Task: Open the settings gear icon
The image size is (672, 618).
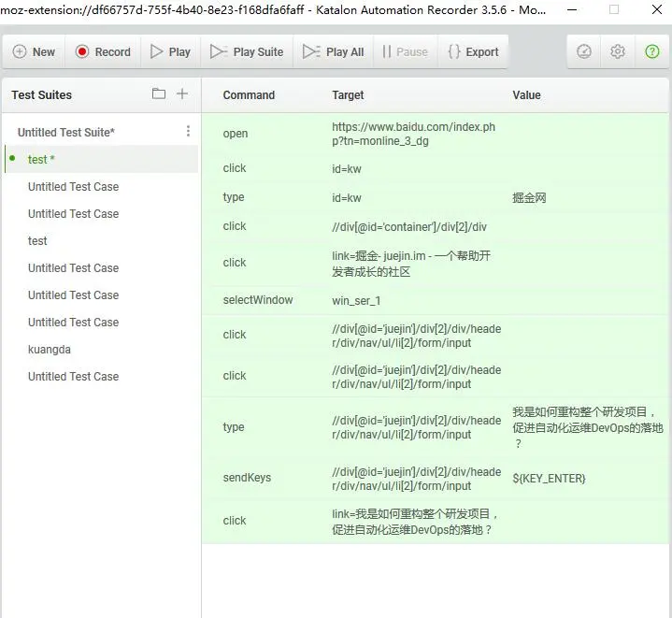Action: (618, 51)
